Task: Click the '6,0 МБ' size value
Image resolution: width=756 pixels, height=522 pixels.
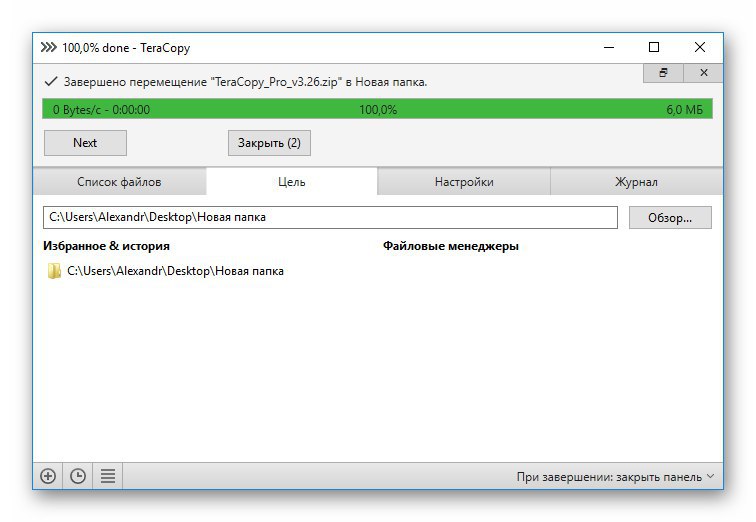Action: (685, 110)
